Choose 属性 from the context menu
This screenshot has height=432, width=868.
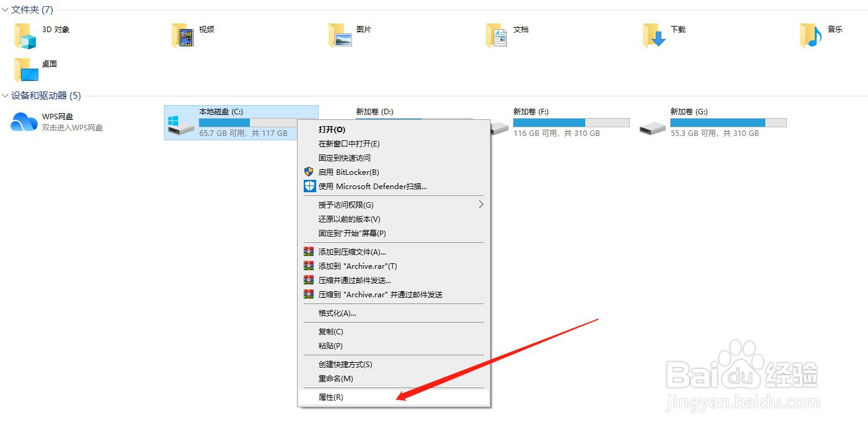pos(330,397)
